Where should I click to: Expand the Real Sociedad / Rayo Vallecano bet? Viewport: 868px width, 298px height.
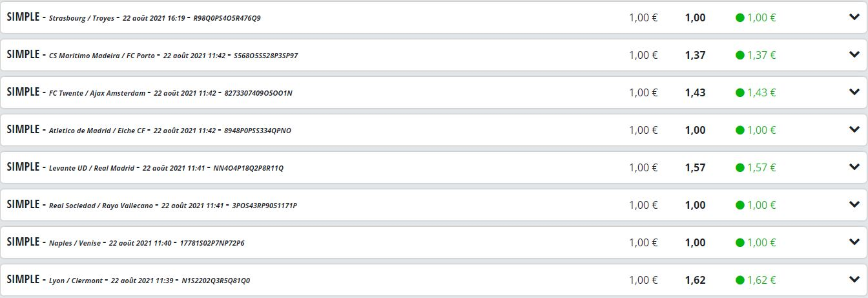854,205
